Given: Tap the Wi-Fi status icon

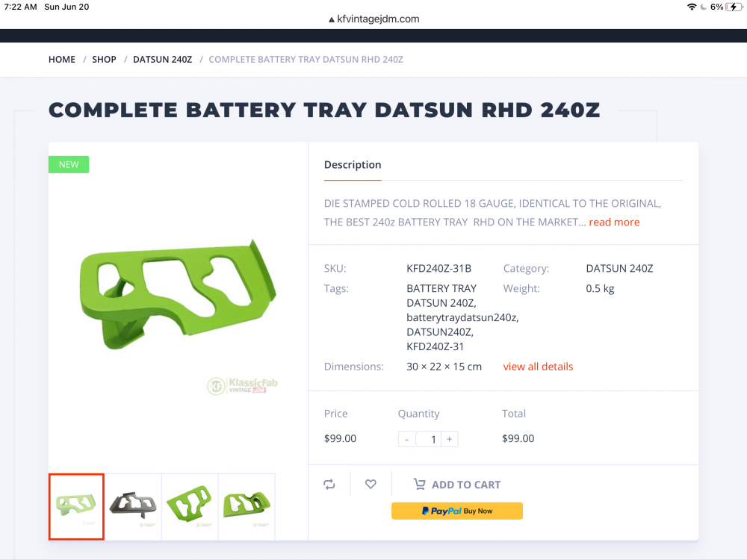Looking at the screenshot, I should [x=692, y=7].
